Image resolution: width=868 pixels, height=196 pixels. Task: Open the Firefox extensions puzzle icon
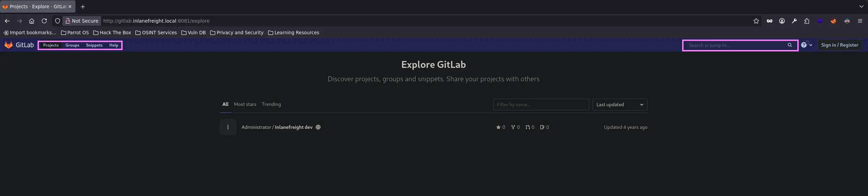coord(807,21)
